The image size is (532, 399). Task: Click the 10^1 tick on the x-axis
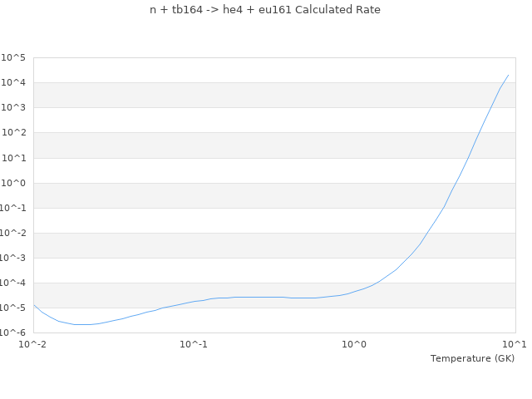pyautogui.click(x=515, y=344)
